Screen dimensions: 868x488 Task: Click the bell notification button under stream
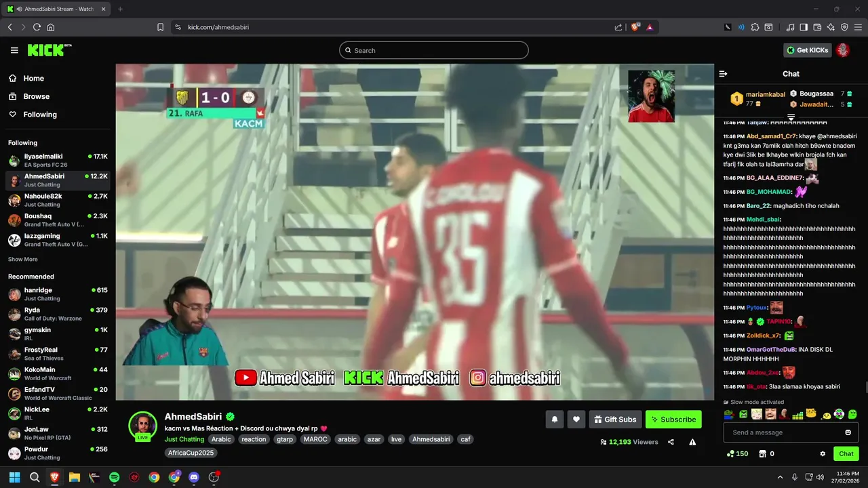[555, 420]
